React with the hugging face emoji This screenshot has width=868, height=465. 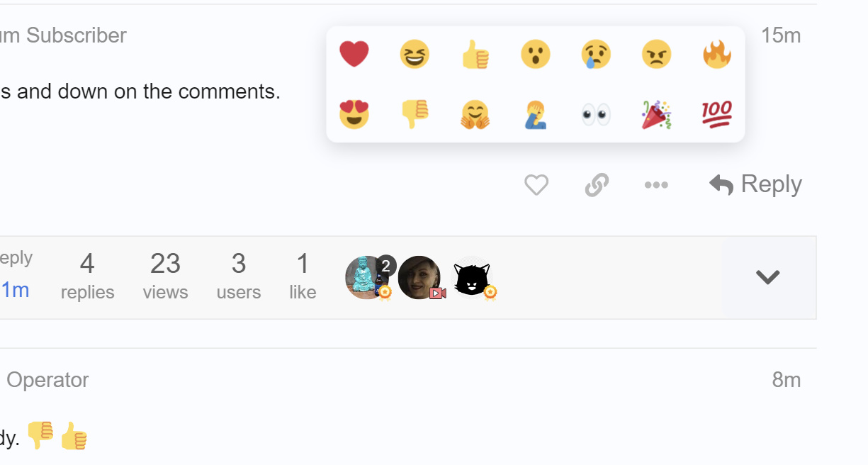pyautogui.click(x=475, y=114)
